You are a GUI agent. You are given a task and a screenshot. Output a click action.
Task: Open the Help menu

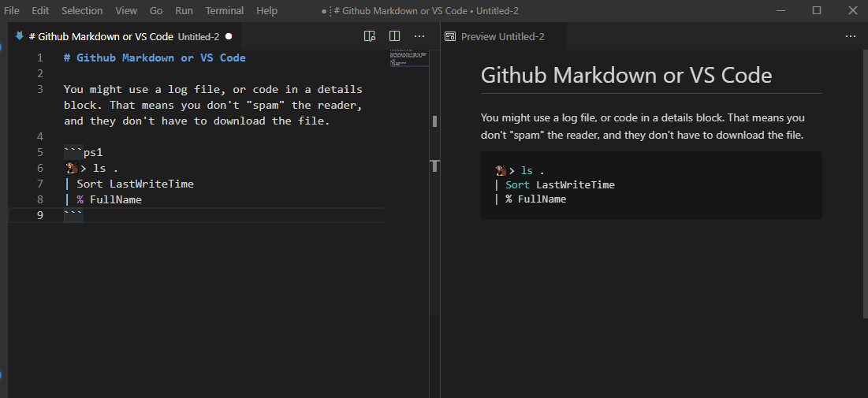point(266,10)
